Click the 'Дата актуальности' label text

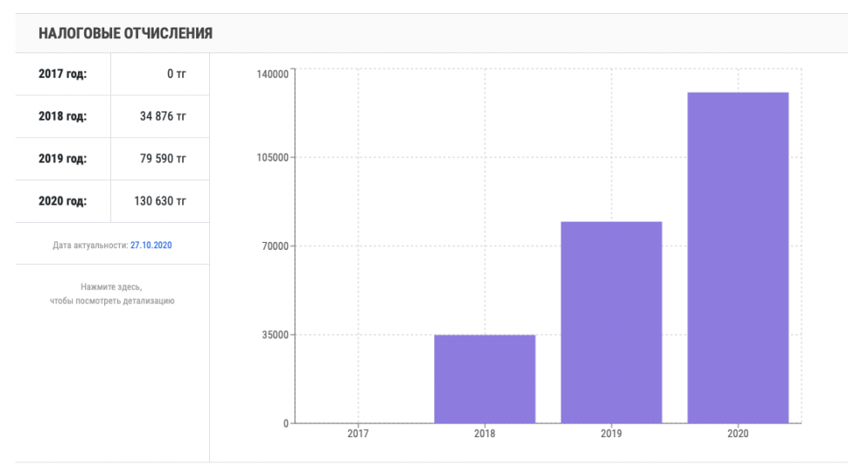[90, 246]
